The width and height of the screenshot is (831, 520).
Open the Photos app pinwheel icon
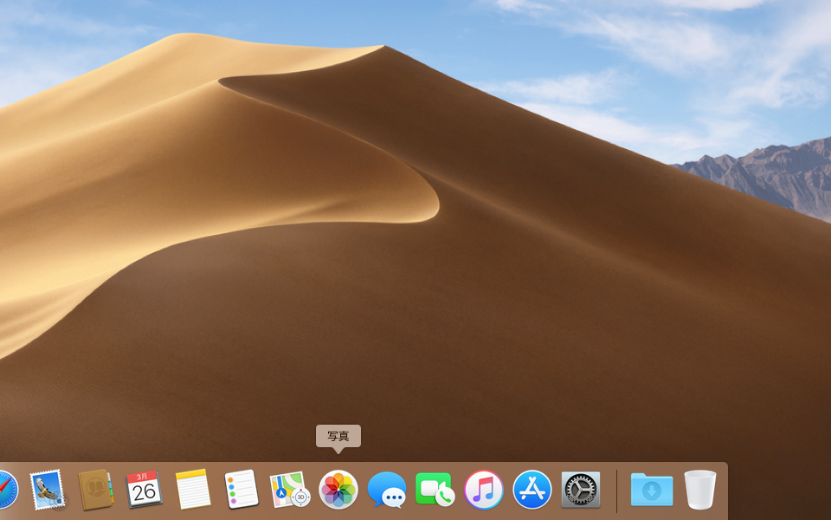coord(338,490)
